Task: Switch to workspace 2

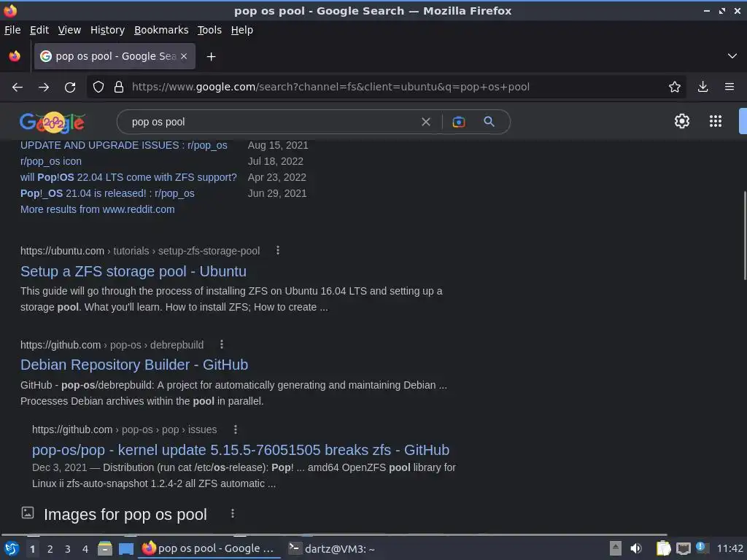Action: pyautogui.click(x=50, y=549)
